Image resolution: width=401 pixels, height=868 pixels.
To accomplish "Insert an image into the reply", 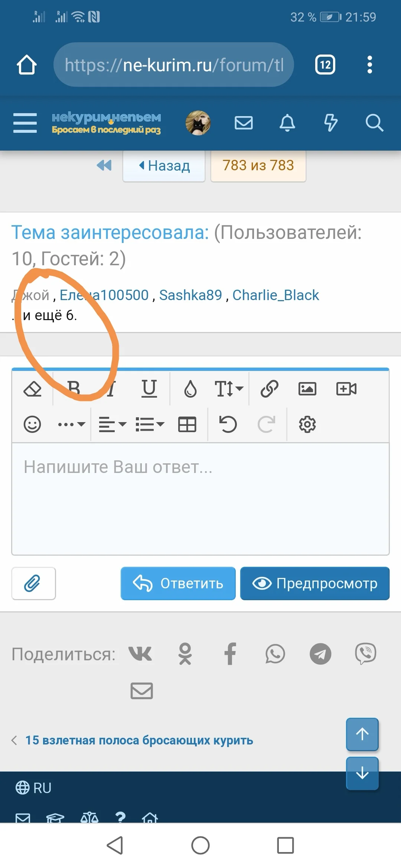I will (x=307, y=388).
